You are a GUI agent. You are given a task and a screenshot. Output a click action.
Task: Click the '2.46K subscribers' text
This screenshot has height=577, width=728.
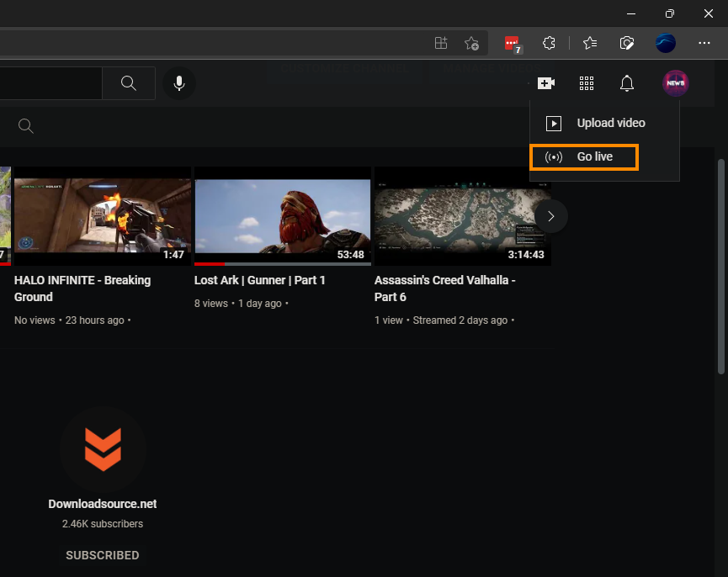[x=103, y=524]
